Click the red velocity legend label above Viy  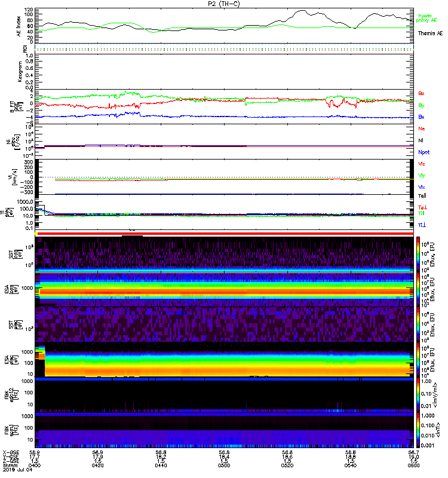(x=421, y=164)
